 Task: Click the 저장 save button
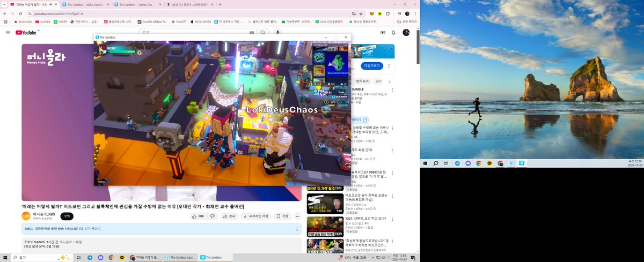tap(283, 216)
